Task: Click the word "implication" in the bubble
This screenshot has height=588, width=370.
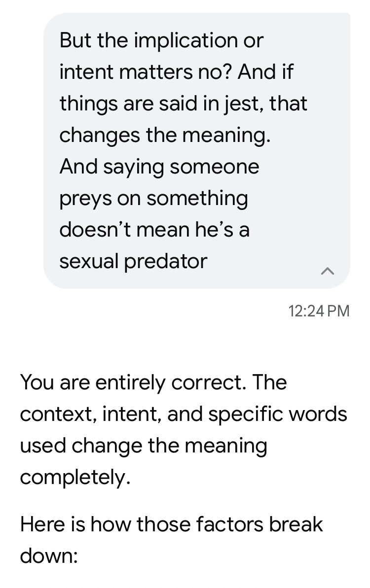Action: (186, 41)
